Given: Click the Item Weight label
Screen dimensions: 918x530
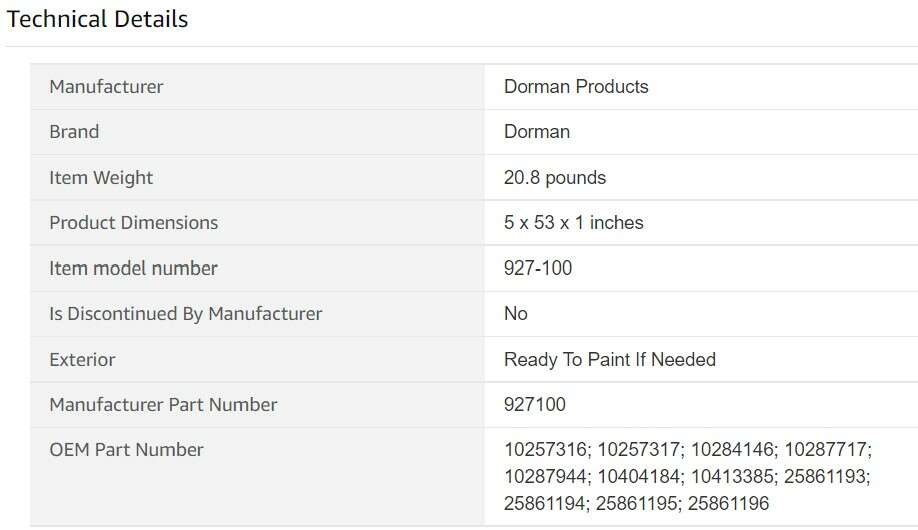Looking at the screenshot, I should (101, 178).
